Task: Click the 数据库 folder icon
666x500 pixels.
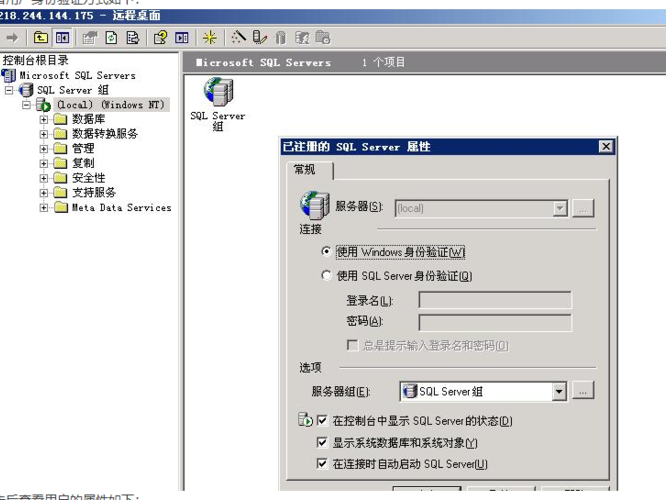Action: (60, 119)
